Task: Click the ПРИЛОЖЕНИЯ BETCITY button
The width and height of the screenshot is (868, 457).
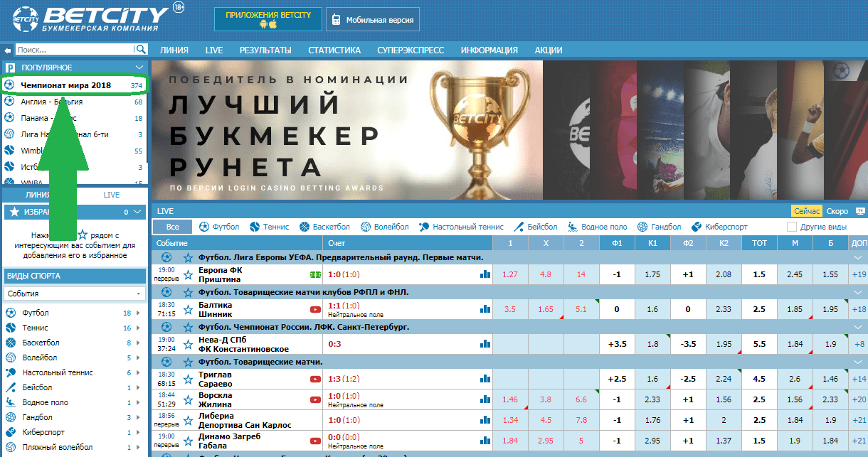Action: pos(268,20)
